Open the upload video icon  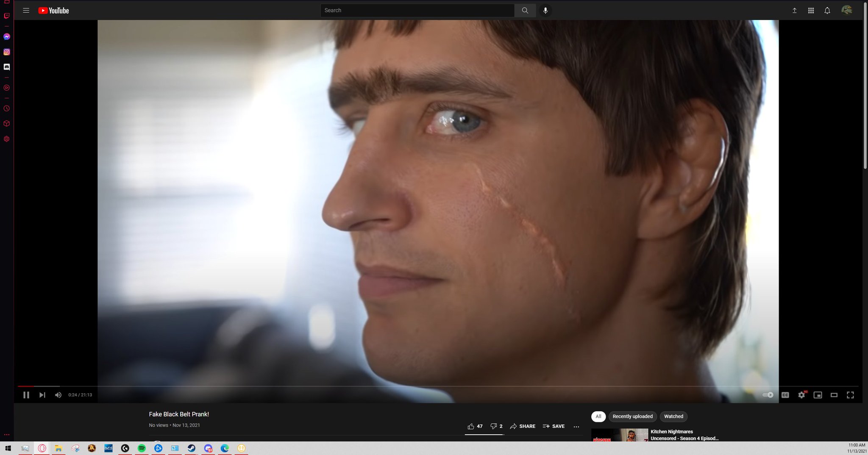795,11
